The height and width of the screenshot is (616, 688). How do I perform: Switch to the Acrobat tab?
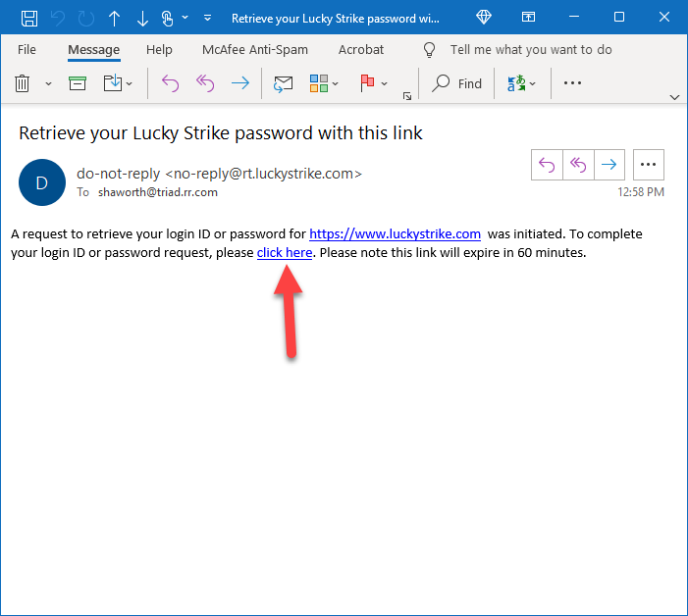pyautogui.click(x=361, y=50)
